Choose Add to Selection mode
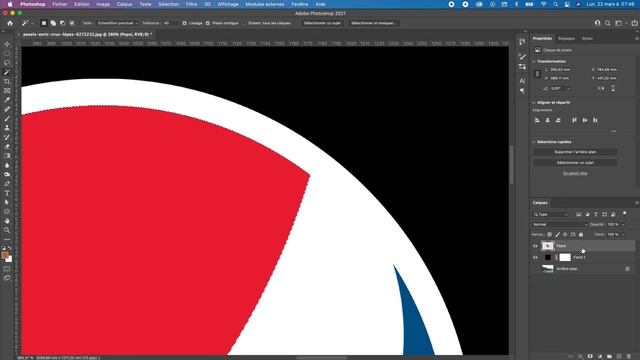This screenshot has height=360, width=640. coord(53,23)
